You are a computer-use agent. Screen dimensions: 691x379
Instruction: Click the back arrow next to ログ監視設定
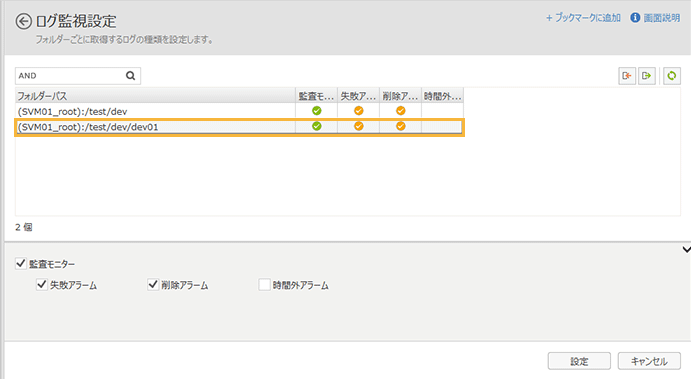[23, 21]
